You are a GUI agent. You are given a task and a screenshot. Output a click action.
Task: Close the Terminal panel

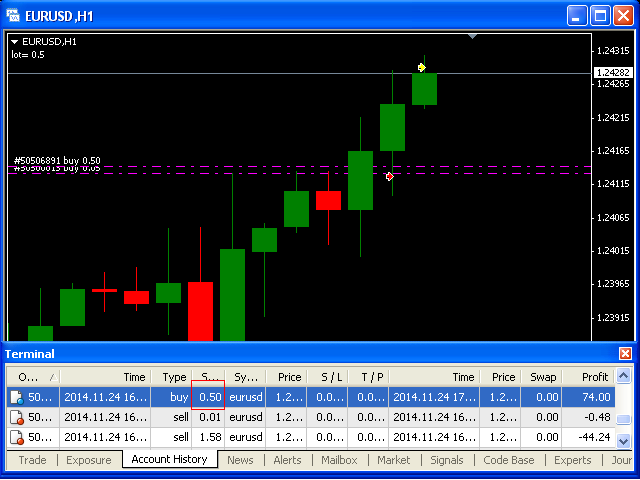(626, 354)
